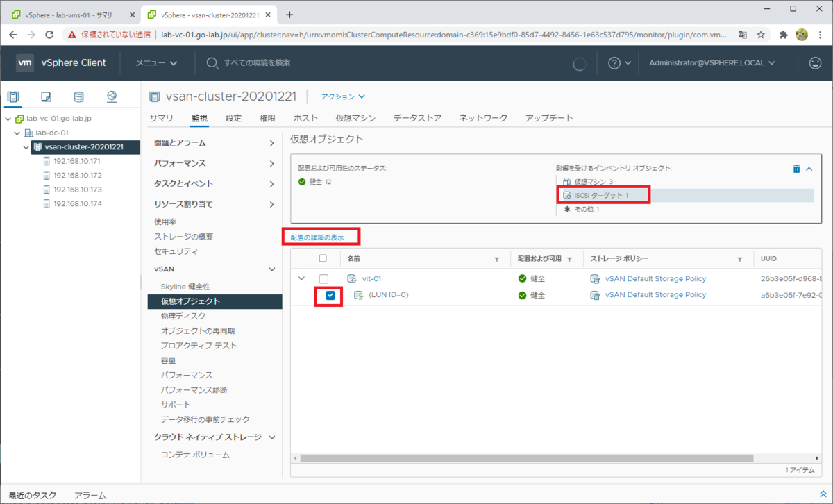Click the smiley feedback icon
Viewport: 833px width, 504px height.
click(x=816, y=63)
